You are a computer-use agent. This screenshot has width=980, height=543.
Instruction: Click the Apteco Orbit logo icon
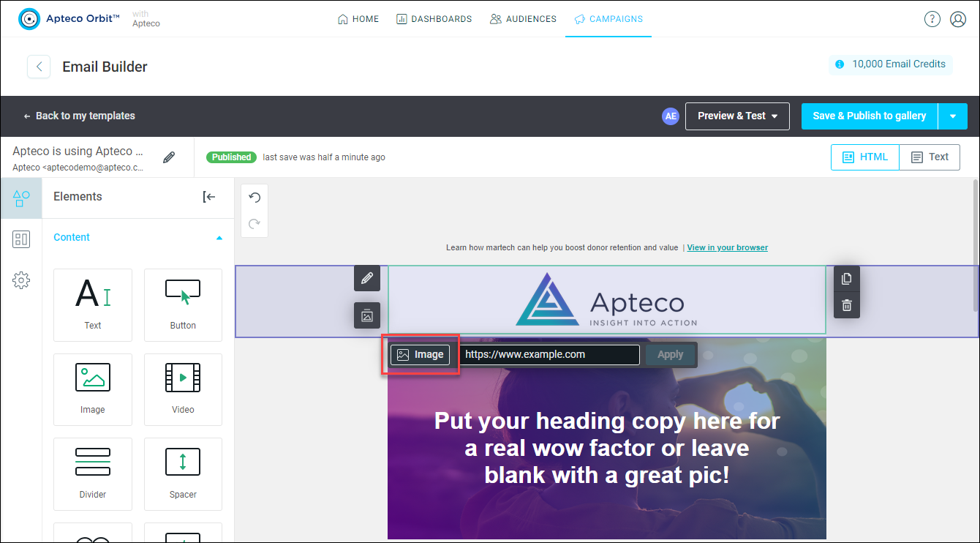pos(29,19)
